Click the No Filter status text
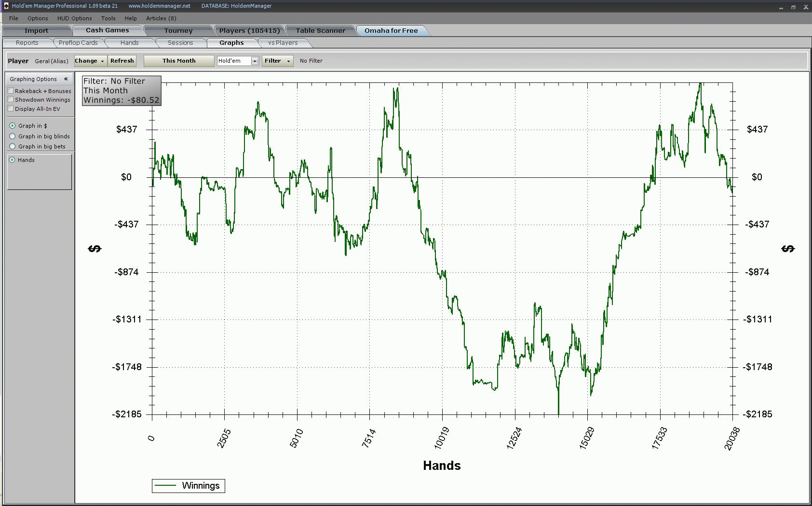 311,61
